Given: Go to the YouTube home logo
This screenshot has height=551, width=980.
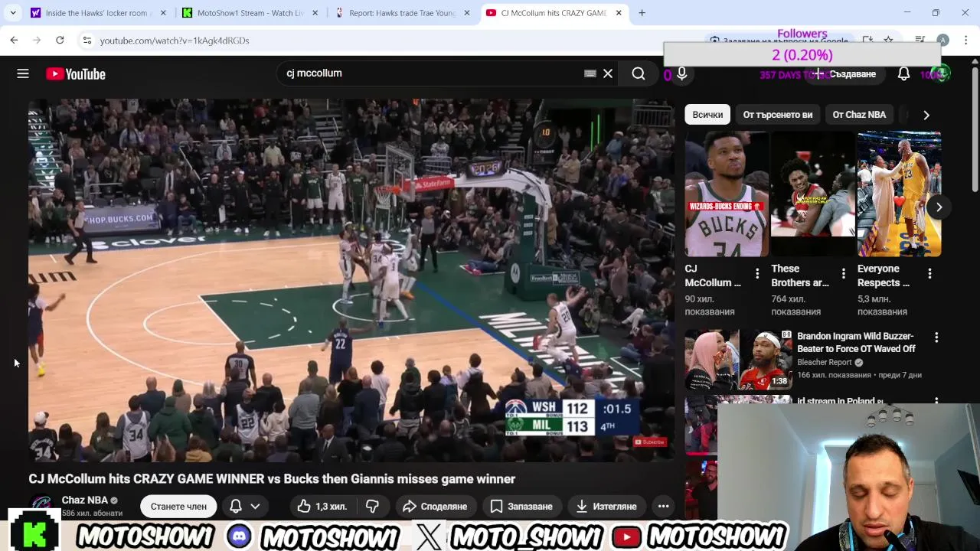Looking at the screenshot, I should tap(75, 74).
